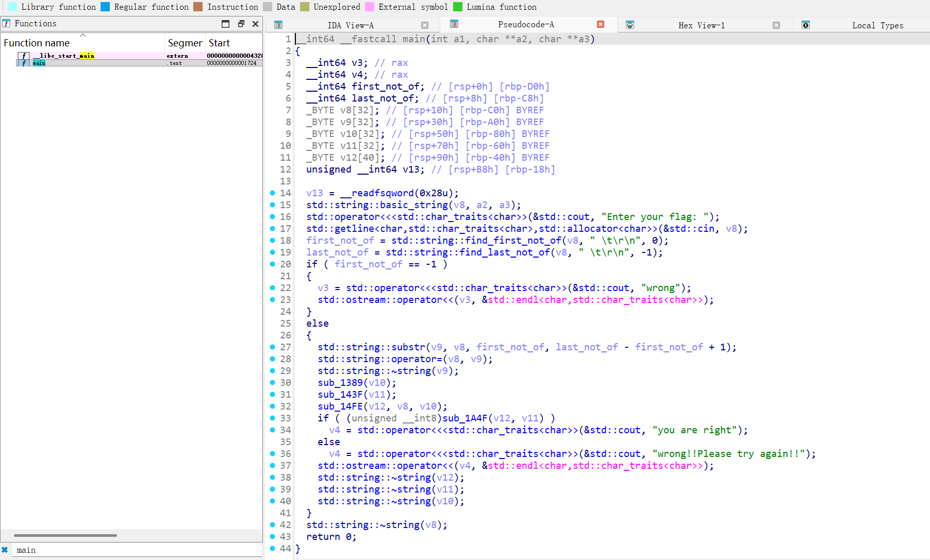The height and width of the screenshot is (560, 930).
Task: Click the Segment column header
Action: [184, 43]
